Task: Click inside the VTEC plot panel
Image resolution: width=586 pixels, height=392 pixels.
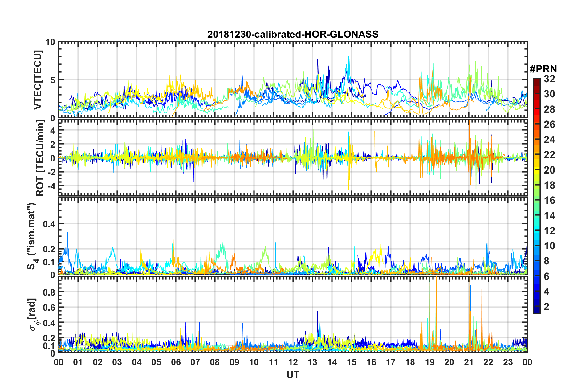Action: coord(293,80)
